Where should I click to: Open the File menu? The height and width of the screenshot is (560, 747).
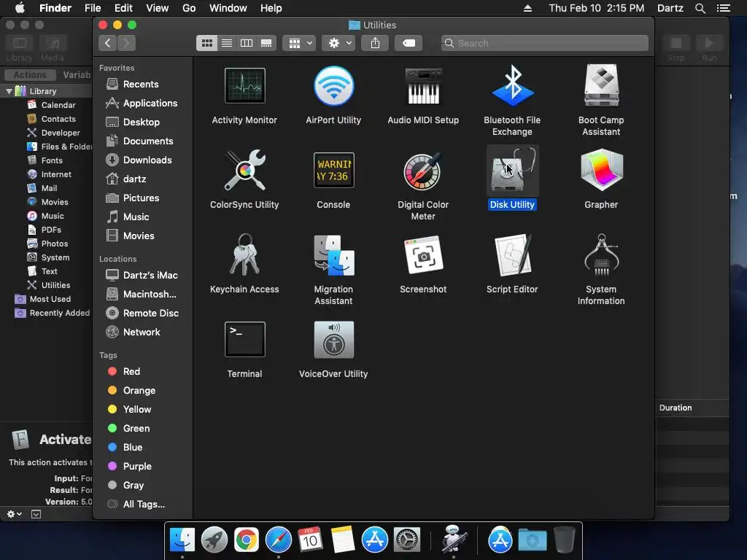click(x=93, y=8)
